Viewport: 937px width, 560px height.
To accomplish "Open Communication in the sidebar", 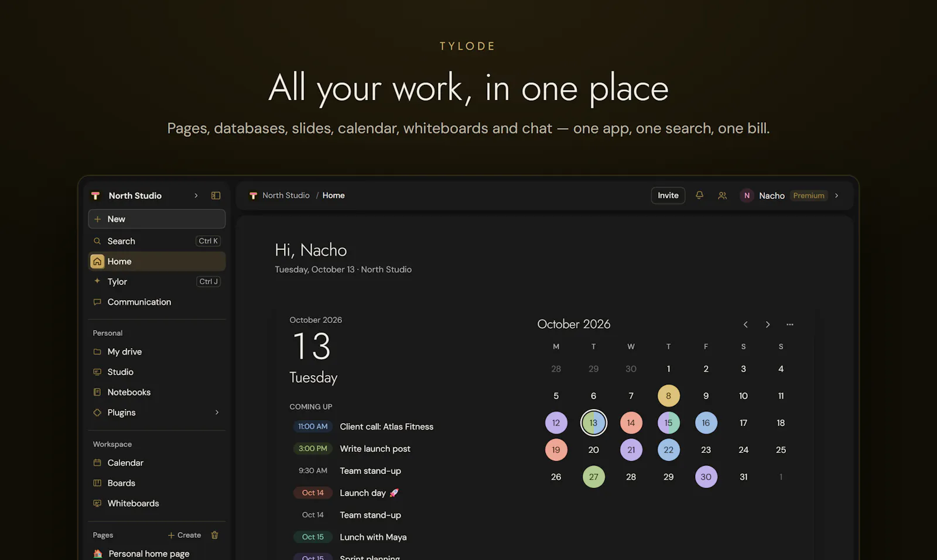I will coord(157,302).
